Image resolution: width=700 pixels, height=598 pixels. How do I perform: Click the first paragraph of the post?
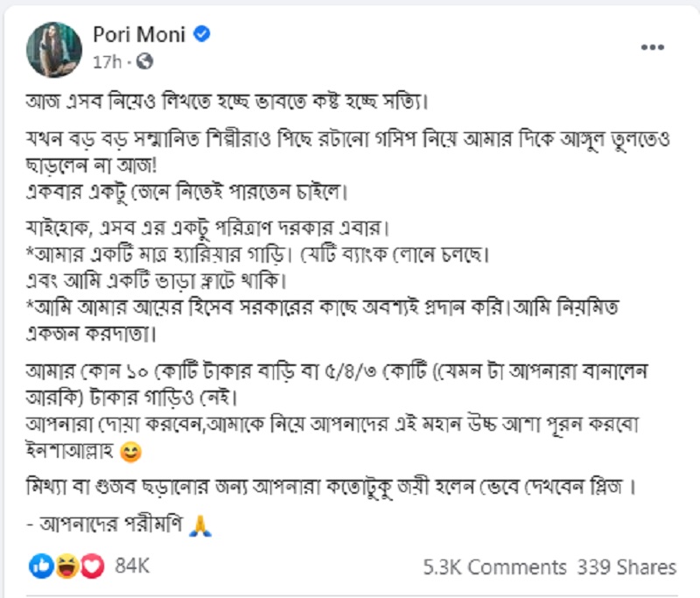(x=227, y=102)
